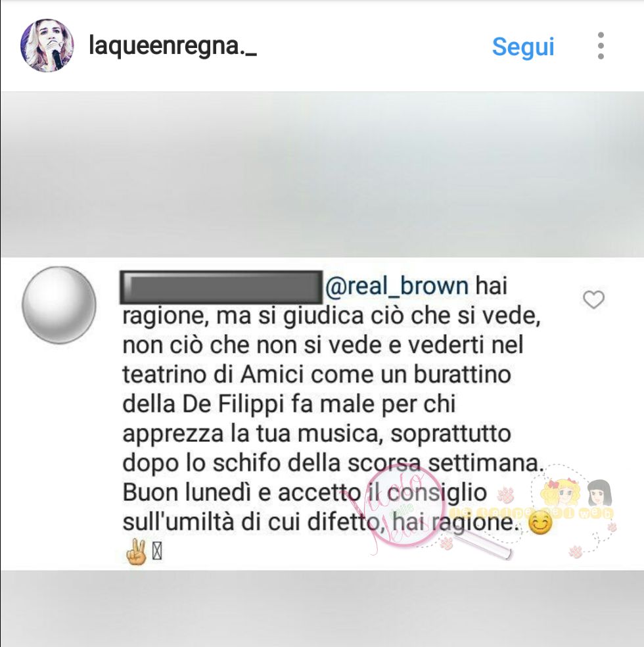644x647 pixels.
Task: Tap the blurred area below the comment
Action: [322, 609]
